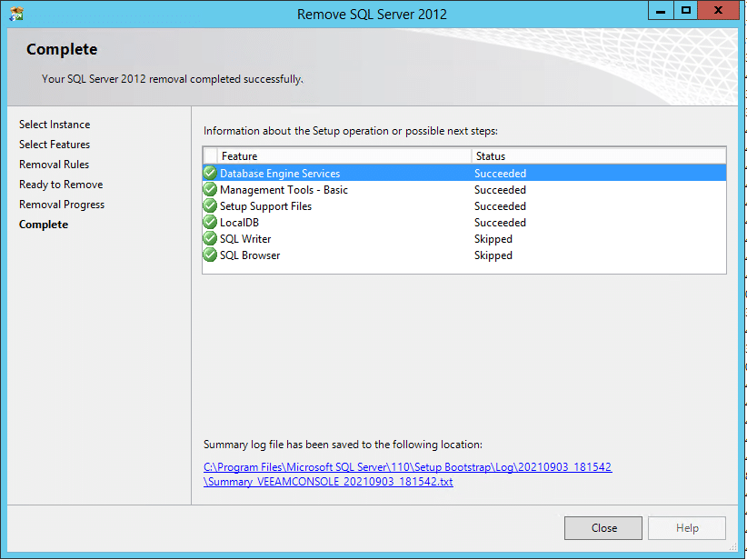The image size is (747, 560).
Task: Select the Setup Support Files row
Action: pyautogui.click(x=464, y=205)
